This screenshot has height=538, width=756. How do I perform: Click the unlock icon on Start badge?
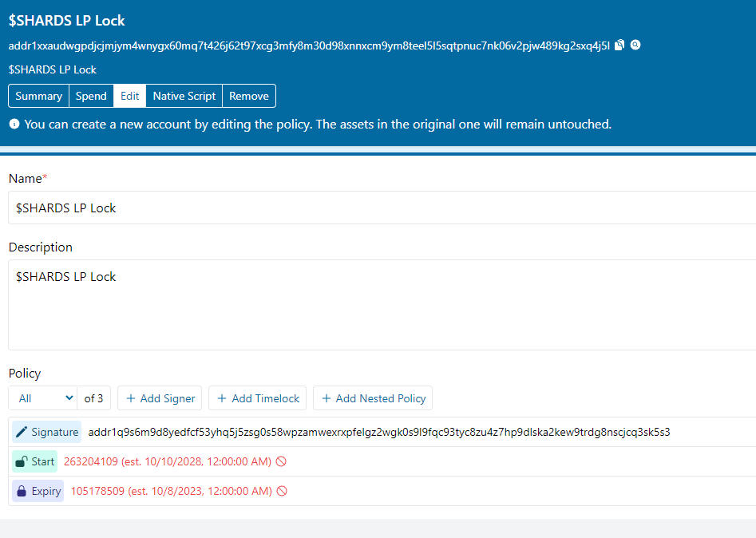point(22,462)
